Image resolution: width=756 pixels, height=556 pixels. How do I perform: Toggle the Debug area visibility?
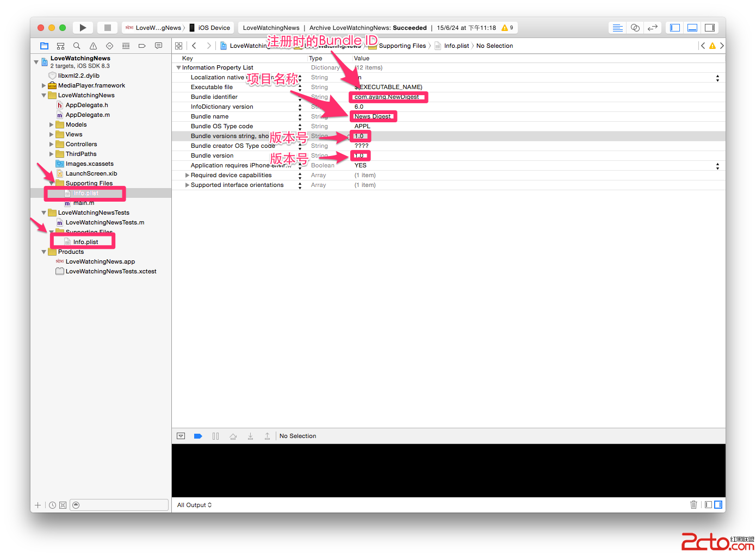[692, 28]
